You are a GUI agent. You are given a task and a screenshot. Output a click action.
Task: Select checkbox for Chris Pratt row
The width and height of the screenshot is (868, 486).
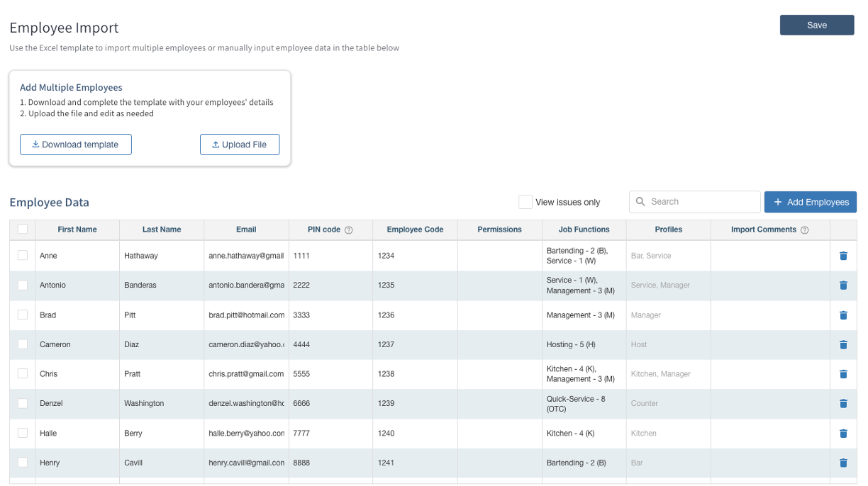coord(23,373)
